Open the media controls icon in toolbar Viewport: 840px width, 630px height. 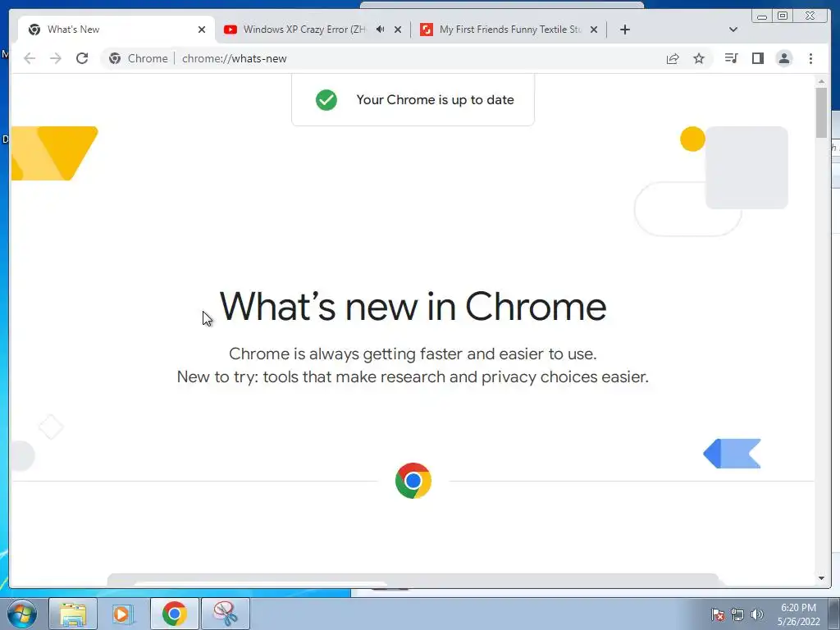tap(731, 58)
